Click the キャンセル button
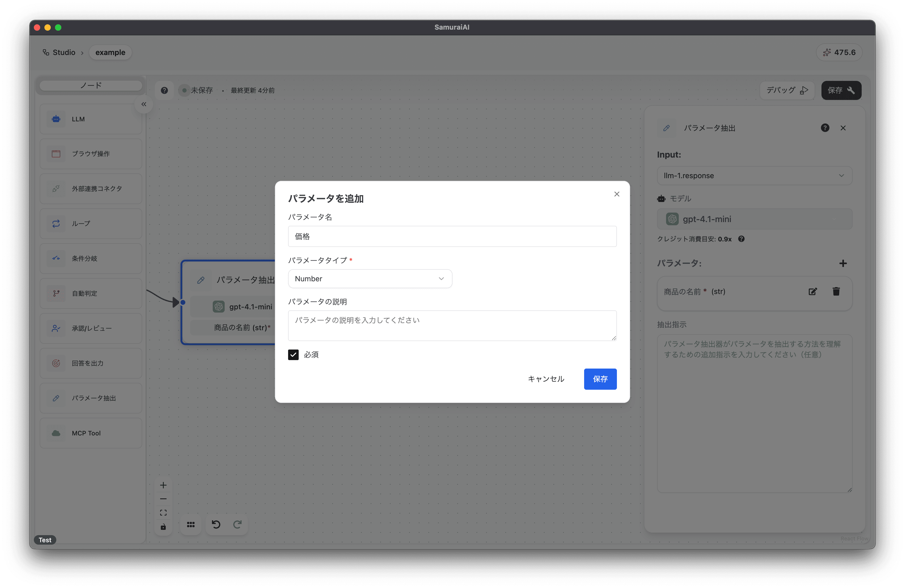 point(546,379)
